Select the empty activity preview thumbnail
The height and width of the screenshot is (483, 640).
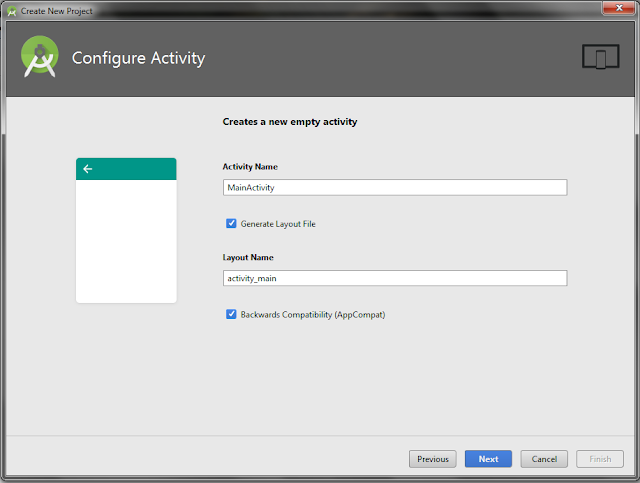tap(126, 230)
